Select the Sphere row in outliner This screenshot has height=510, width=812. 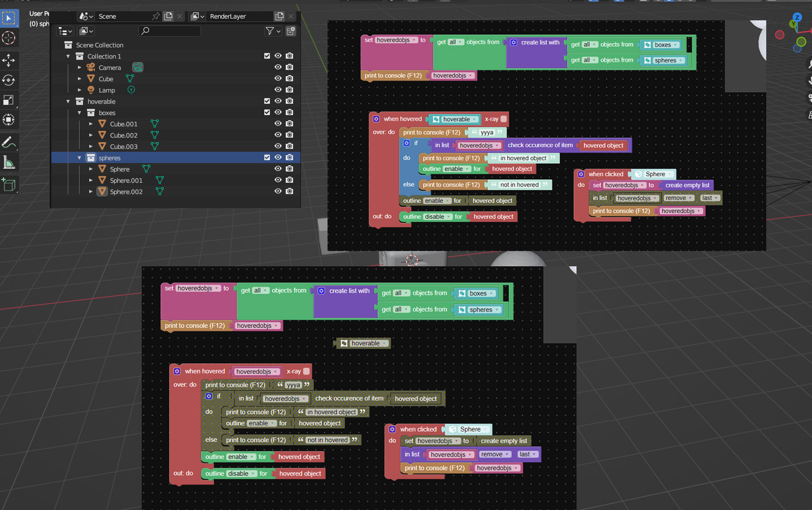click(175, 169)
